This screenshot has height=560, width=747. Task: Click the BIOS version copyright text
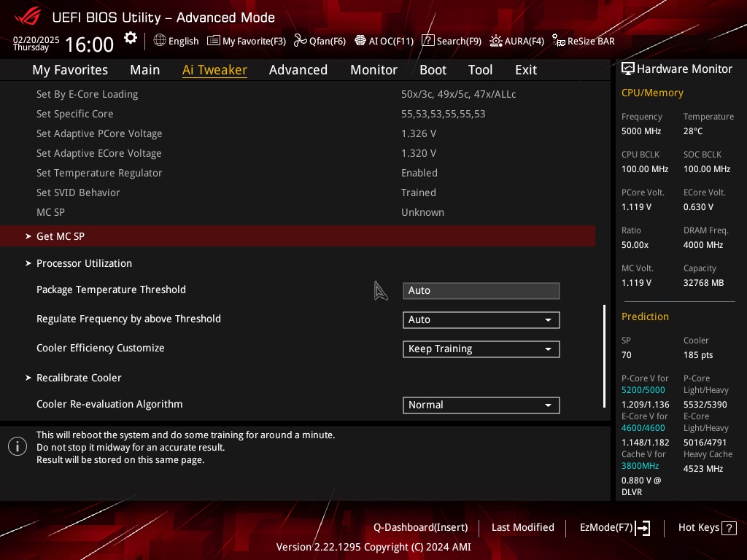click(373, 547)
